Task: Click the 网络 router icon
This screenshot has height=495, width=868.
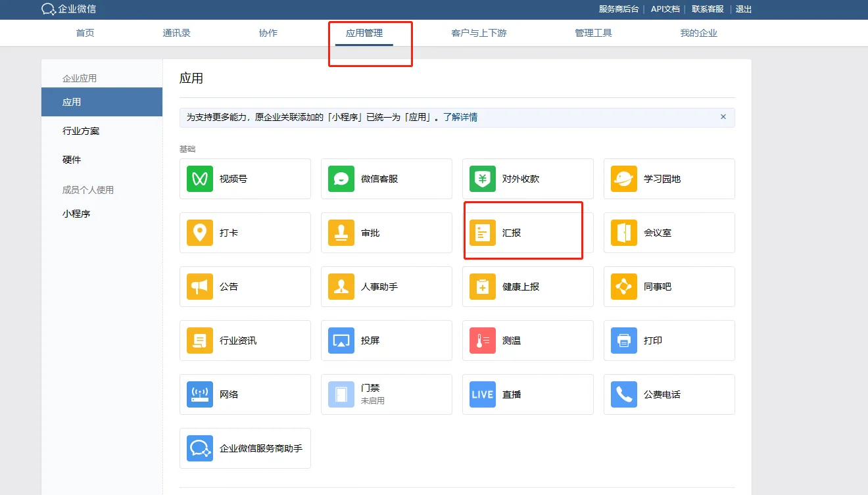Action: tap(200, 394)
